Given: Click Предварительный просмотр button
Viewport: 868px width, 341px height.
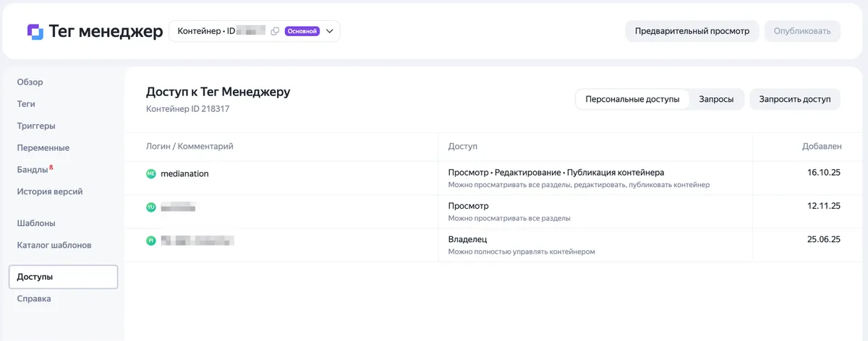Looking at the screenshot, I should [692, 31].
